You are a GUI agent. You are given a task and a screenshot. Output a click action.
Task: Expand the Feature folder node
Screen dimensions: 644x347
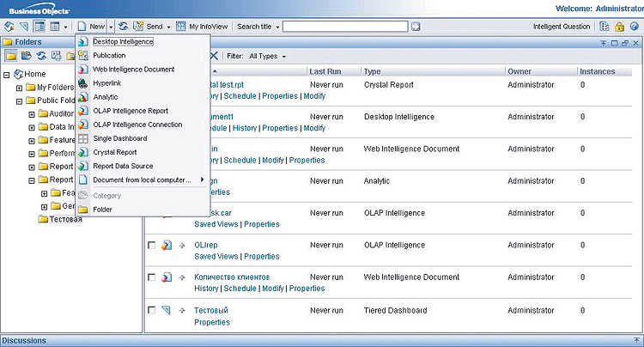coord(32,141)
